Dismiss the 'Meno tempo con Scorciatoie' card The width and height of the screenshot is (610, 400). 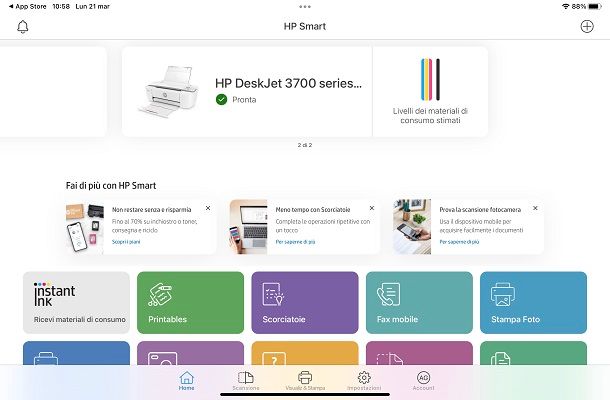tap(372, 208)
